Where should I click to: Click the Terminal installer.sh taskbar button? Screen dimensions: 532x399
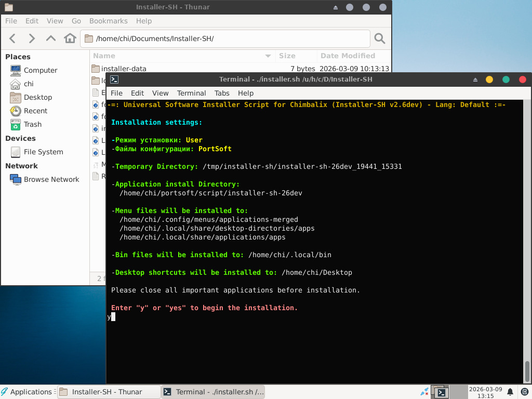click(x=213, y=392)
